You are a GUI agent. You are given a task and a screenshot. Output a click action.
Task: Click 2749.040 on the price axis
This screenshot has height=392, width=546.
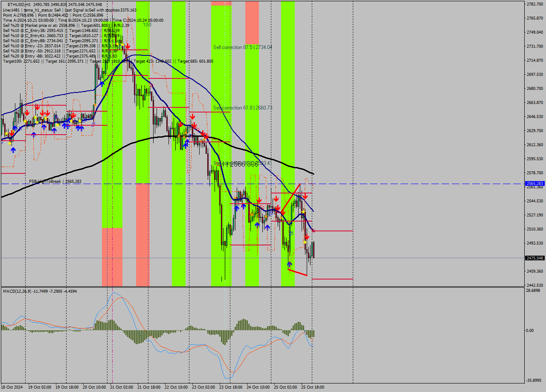534,32
